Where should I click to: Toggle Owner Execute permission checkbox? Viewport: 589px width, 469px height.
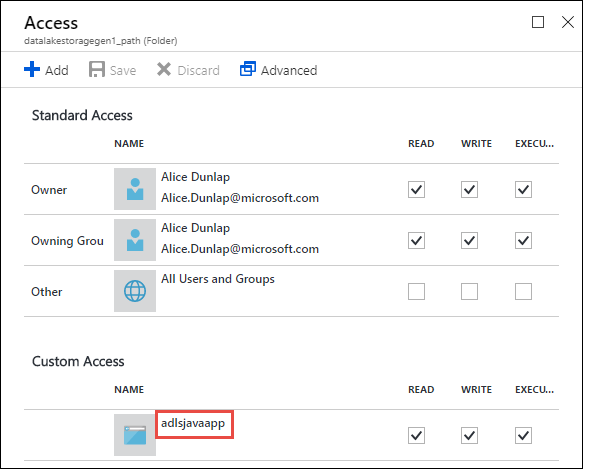click(523, 190)
